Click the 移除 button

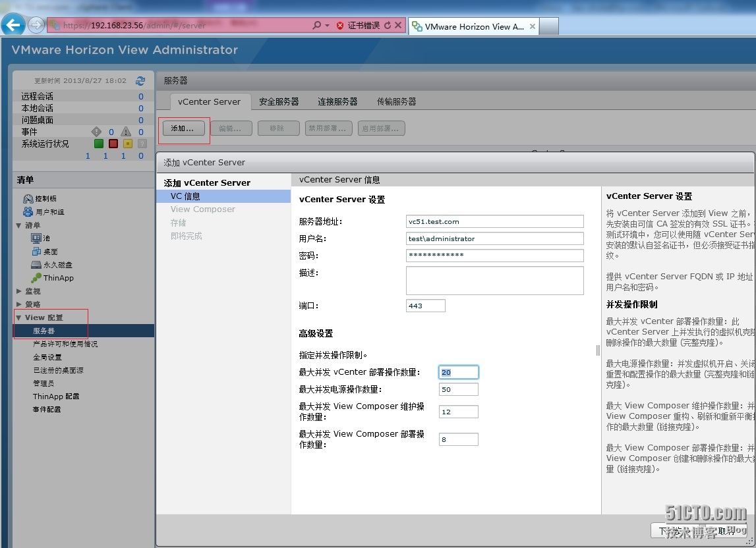[278, 128]
